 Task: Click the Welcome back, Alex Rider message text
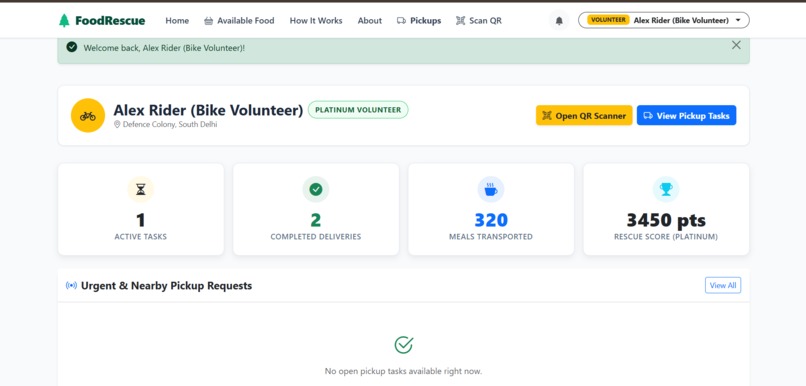164,48
